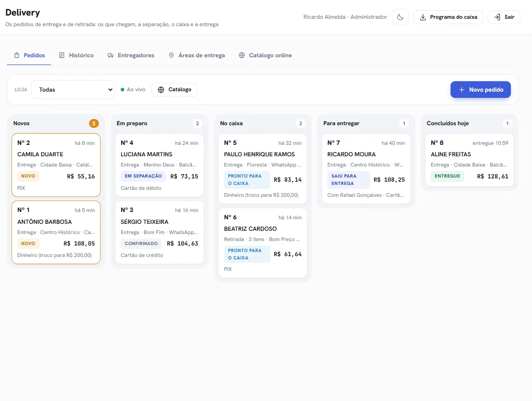Screen dimensions: 532x401
Task: Open order Nº 1 Antônio Barbosa card
Action: [56, 232]
